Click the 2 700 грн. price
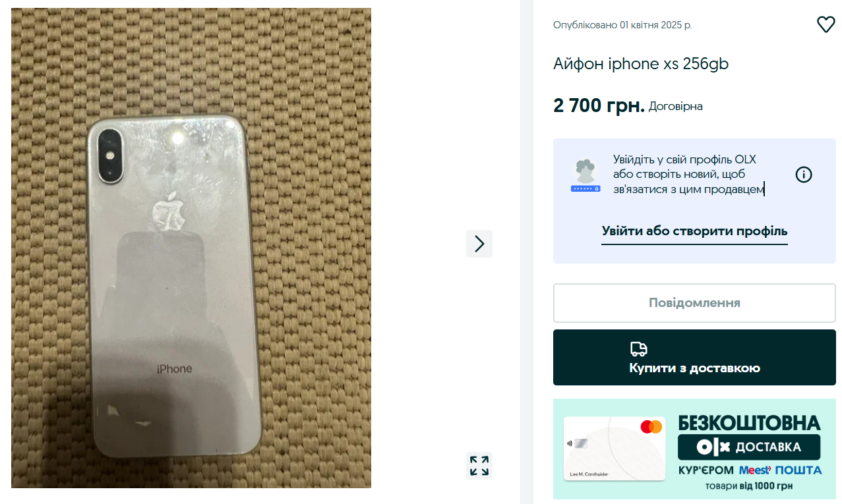The width and height of the screenshot is (842, 504). (599, 105)
